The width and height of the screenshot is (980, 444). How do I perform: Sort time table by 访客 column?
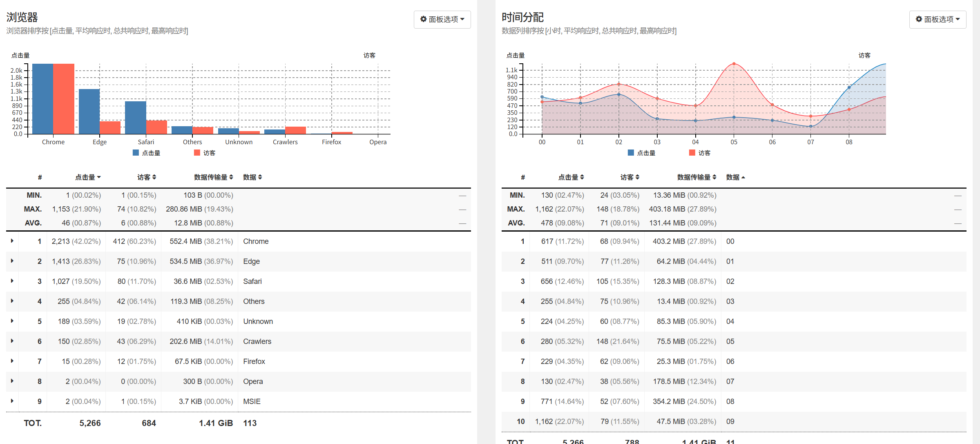click(630, 177)
